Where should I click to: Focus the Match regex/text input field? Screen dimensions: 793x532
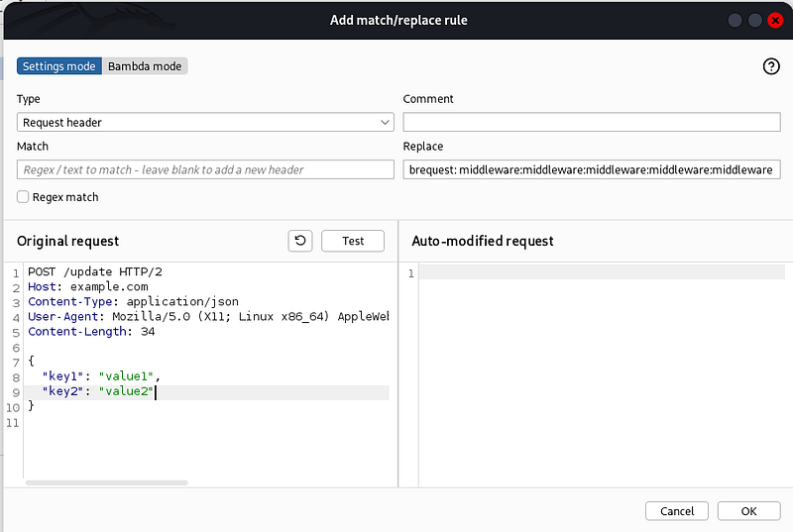(x=205, y=169)
